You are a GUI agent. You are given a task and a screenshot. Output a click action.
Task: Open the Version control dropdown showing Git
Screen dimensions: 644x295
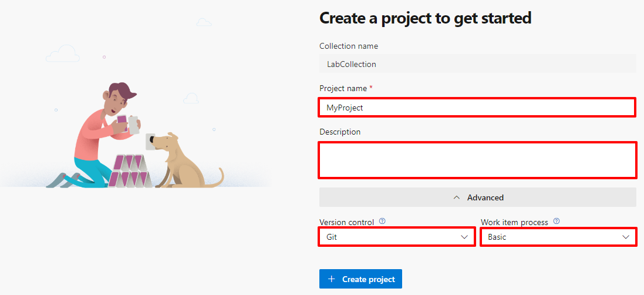[396, 237]
